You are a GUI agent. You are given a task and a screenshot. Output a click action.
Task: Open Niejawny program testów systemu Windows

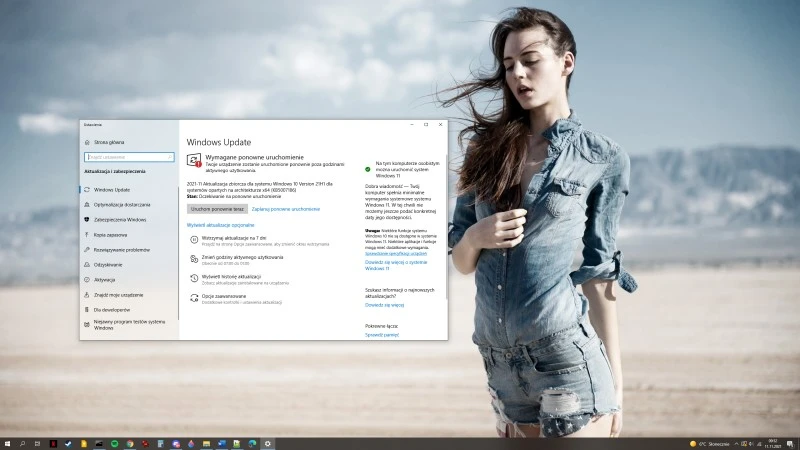pyautogui.click(x=129, y=325)
